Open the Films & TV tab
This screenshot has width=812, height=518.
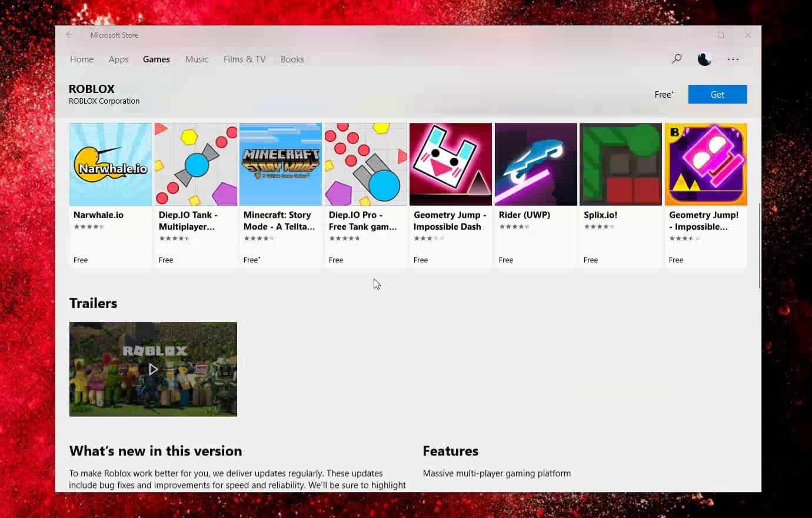coord(244,59)
